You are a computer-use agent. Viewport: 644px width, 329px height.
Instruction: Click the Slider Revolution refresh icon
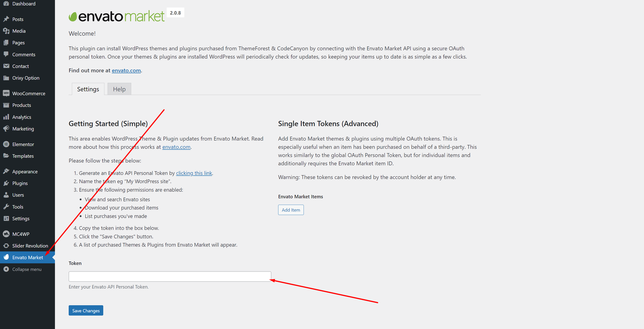(x=6, y=246)
